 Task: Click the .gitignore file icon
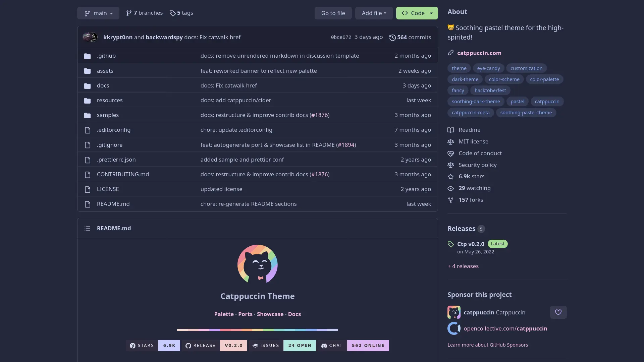(x=87, y=145)
